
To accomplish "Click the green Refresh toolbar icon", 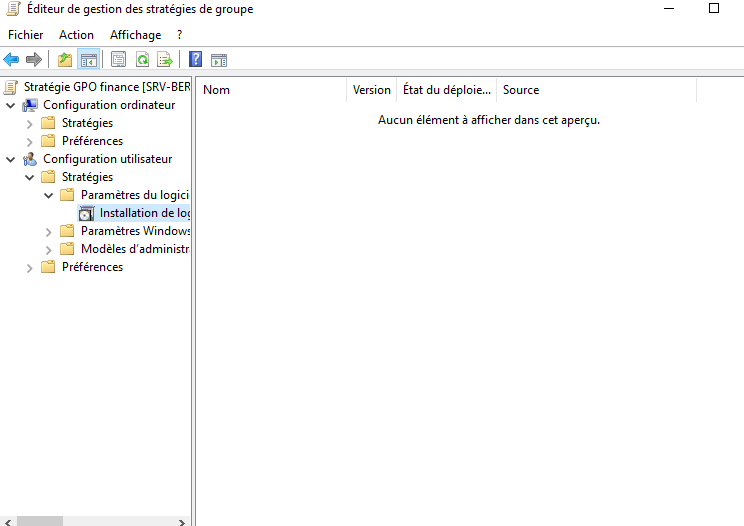I will (x=142, y=59).
